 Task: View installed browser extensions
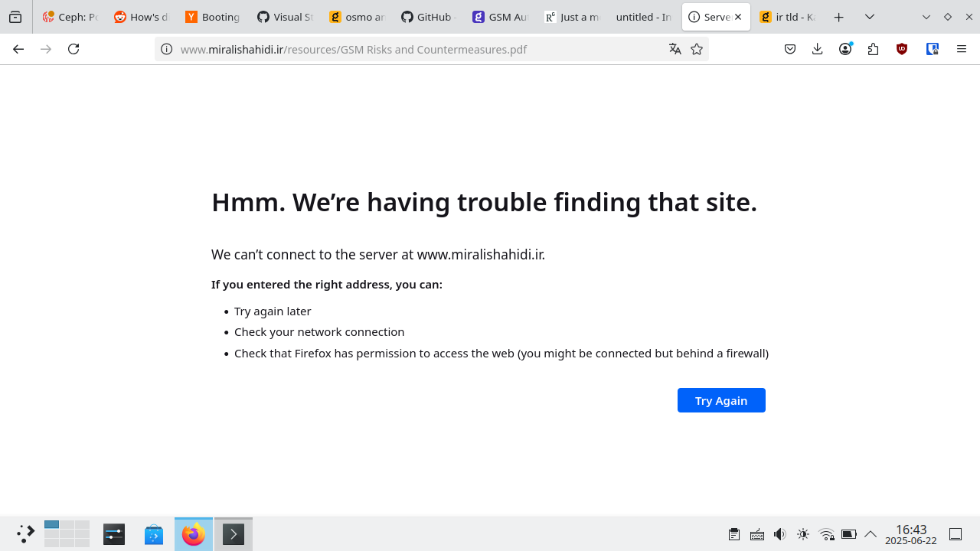point(873,48)
